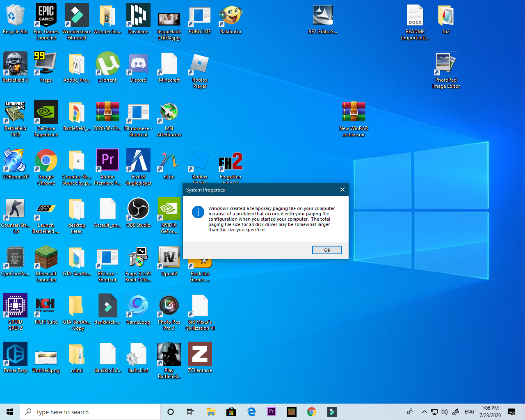Image resolution: width=525 pixels, height=420 pixels.
Task: Open the Recycle Bin icon
Action: (x=15, y=19)
